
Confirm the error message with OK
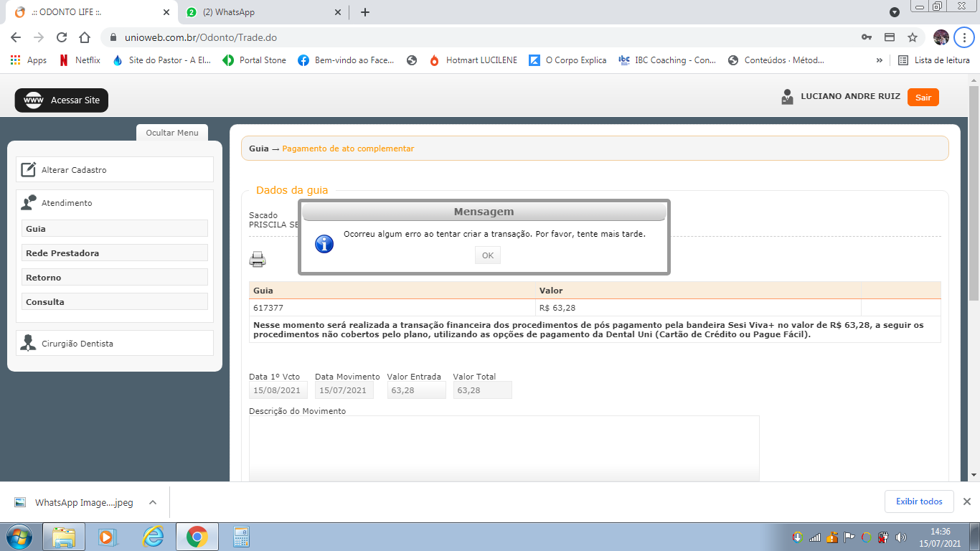pos(488,255)
